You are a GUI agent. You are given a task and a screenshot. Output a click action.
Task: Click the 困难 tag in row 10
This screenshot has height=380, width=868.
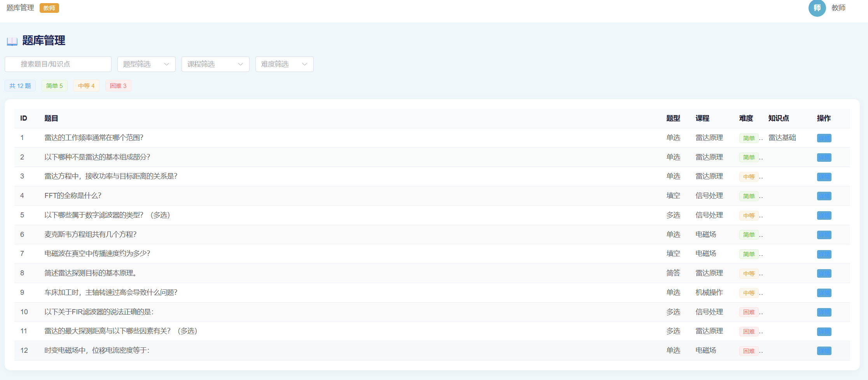click(x=749, y=312)
